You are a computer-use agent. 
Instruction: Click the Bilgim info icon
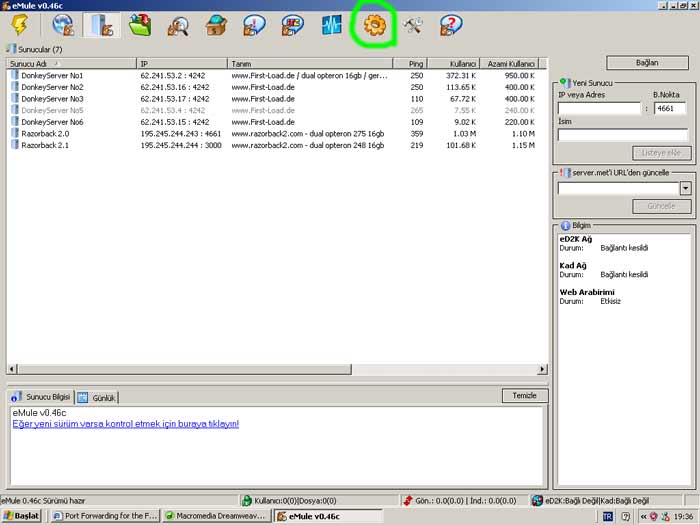pos(565,225)
